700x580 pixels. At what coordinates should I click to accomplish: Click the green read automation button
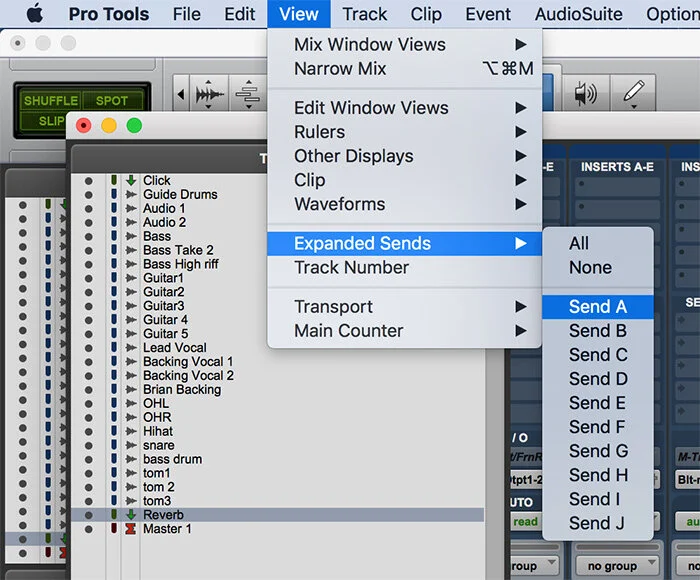[526, 522]
